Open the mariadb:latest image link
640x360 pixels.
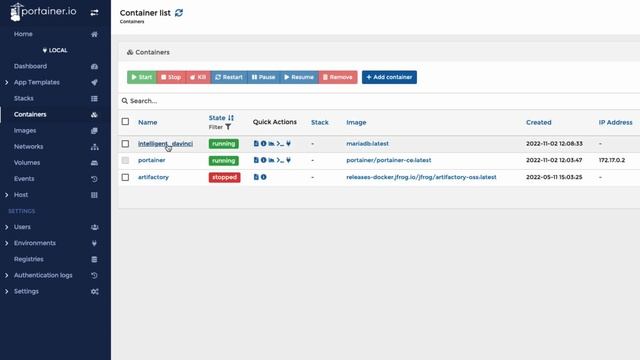pyautogui.click(x=367, y=144)
